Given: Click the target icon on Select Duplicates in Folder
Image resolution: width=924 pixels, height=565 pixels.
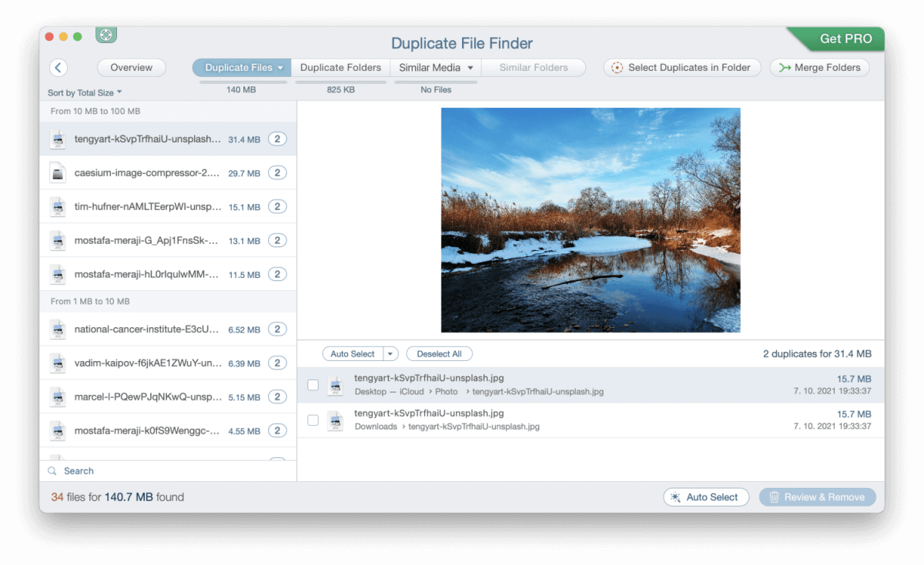Looking at the screenshot, I should (x=616, y=68).
